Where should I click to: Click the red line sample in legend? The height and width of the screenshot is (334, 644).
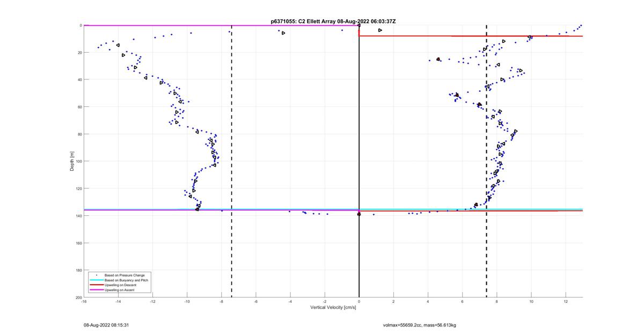pos(96,285)
